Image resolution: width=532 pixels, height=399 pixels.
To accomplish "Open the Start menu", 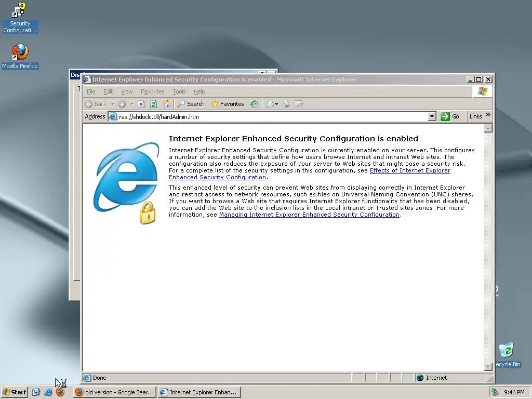I will pos(14,392).
